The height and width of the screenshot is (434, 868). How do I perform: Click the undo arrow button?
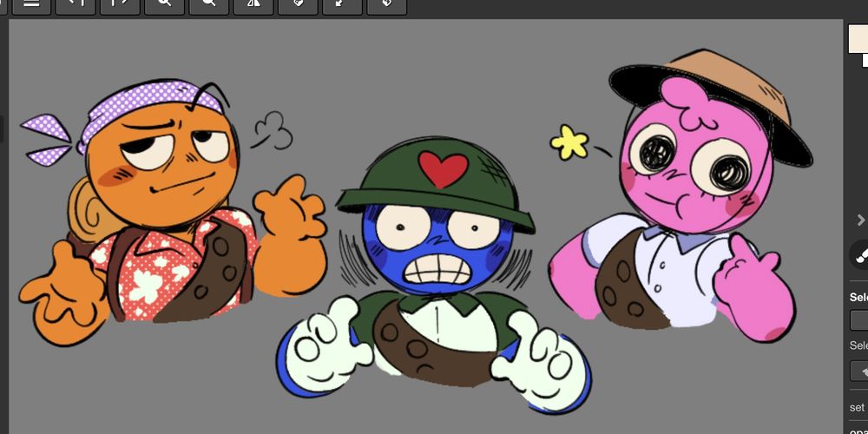[x=76, y=5]
